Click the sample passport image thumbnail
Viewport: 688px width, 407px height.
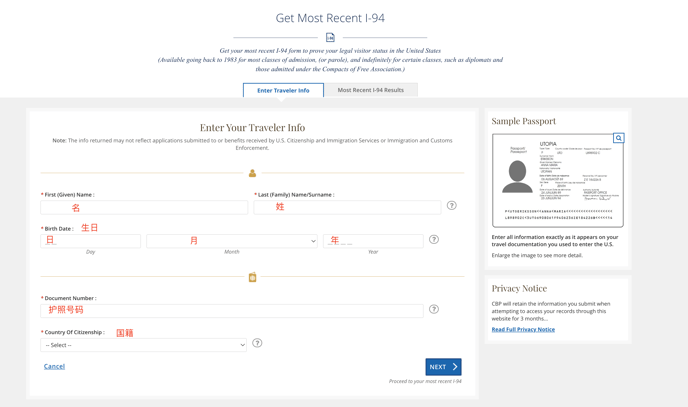[558, 181]
